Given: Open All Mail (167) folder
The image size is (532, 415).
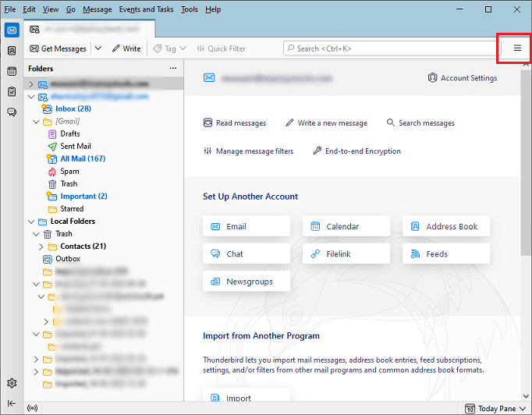Looking at the screenshot, I should 83,159.
